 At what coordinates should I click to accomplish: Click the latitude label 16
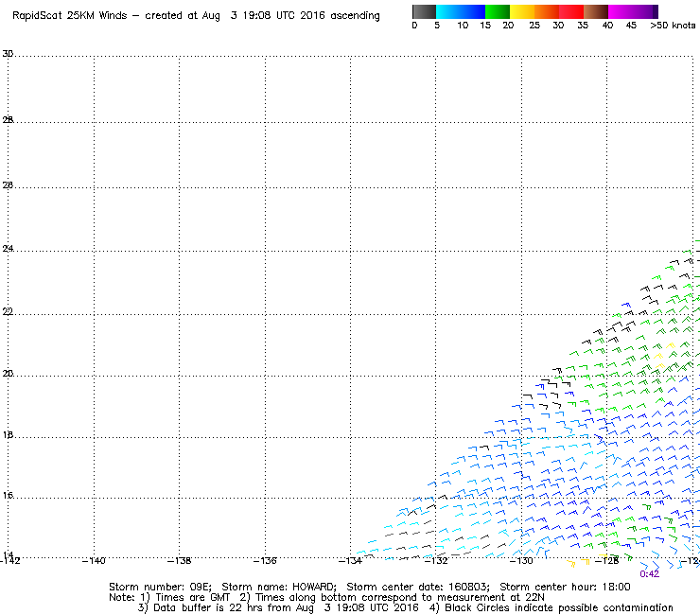[x=8, y=495]
